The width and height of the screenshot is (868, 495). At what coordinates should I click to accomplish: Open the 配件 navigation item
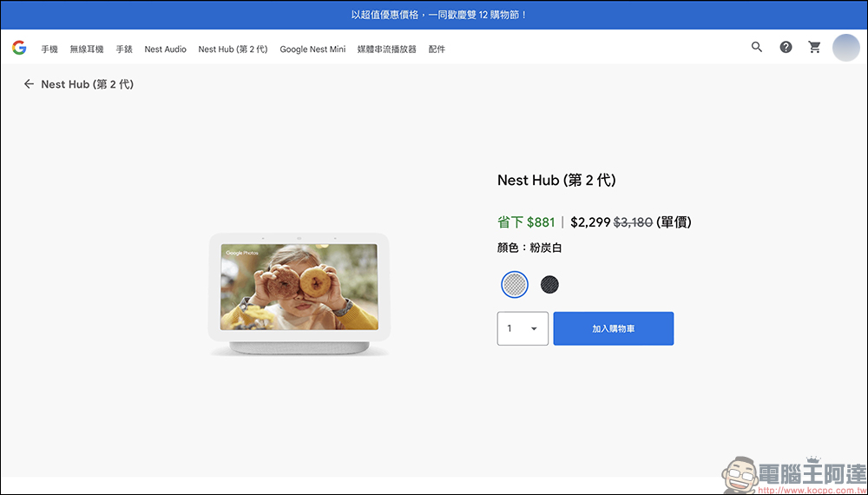pos(437,49)
